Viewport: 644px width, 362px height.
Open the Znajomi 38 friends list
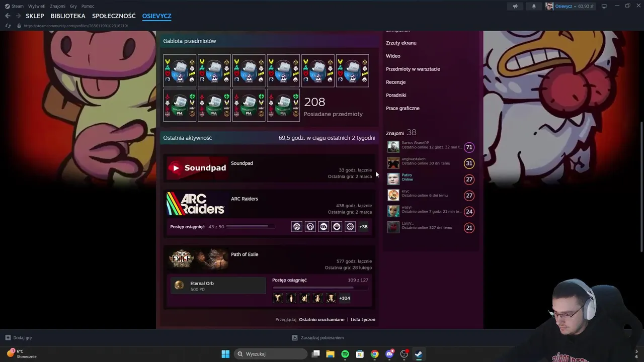401,133
